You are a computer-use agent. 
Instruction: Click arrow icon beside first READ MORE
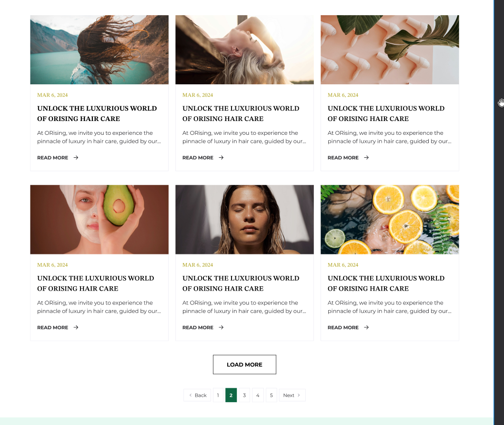click(76, 158)
